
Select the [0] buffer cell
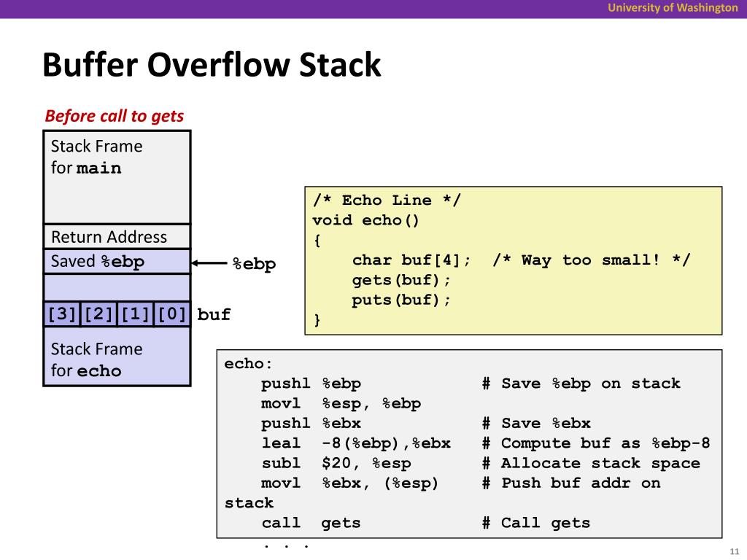point(172,314)
